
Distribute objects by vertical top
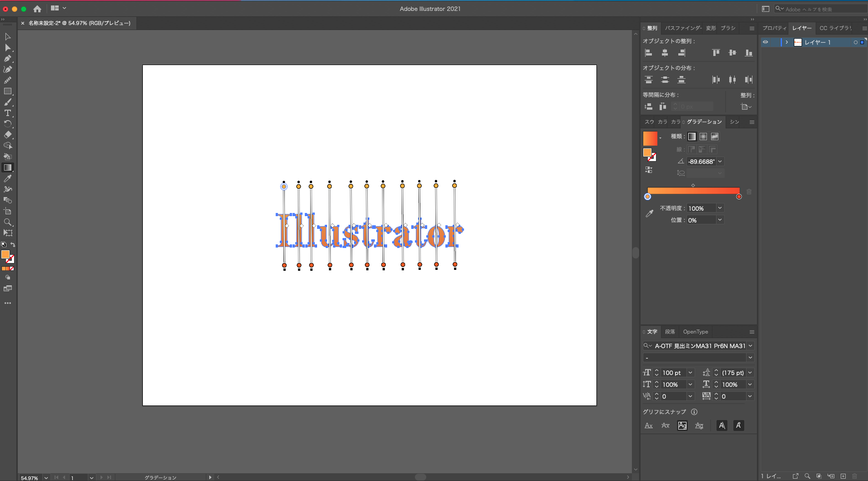coord(649,80)
